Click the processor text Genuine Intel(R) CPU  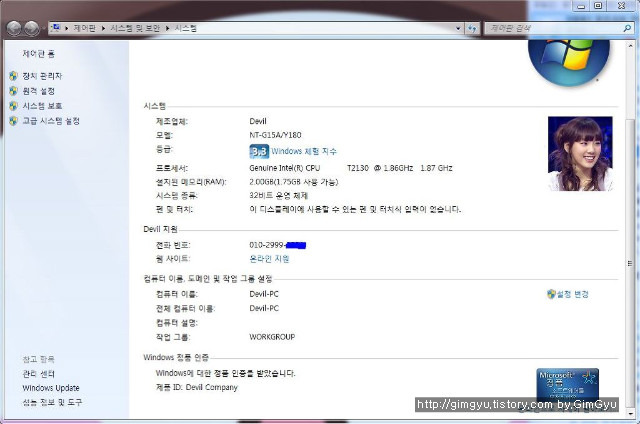tap(285, 168)
